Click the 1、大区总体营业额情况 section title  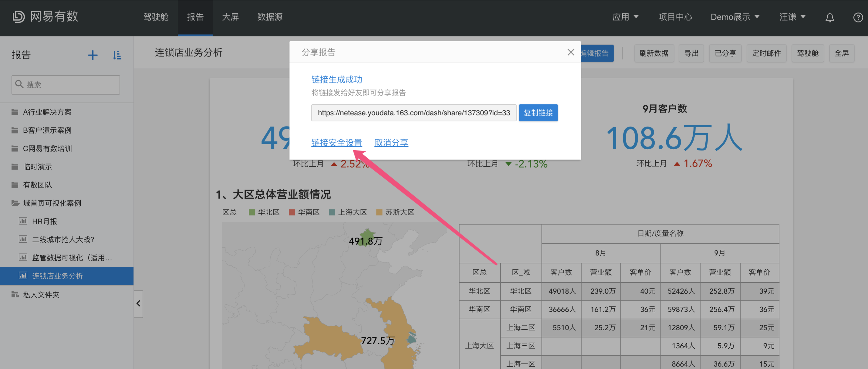tap(273, 195)
